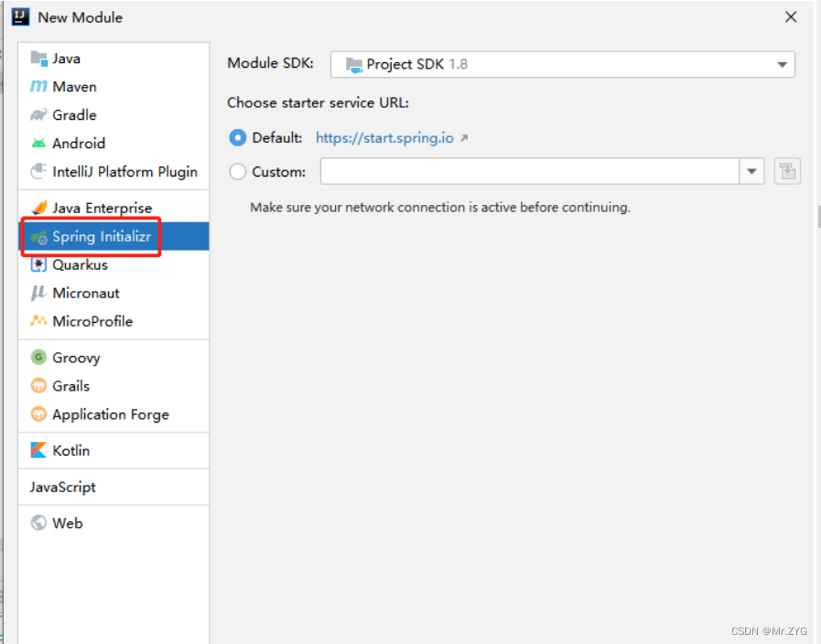
Task: Click the Java folder icon
Action: tap(38, 58)
